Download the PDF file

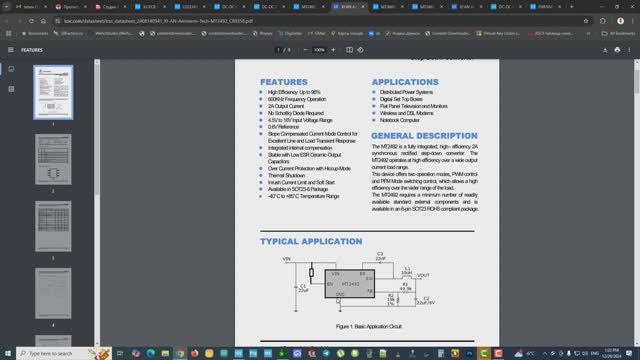[x=605, y=50]
